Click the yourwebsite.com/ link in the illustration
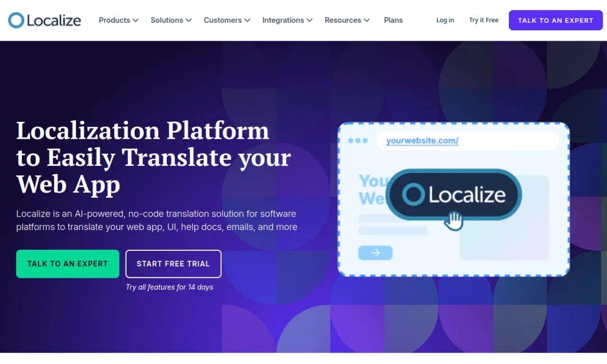 pos(422,141)
